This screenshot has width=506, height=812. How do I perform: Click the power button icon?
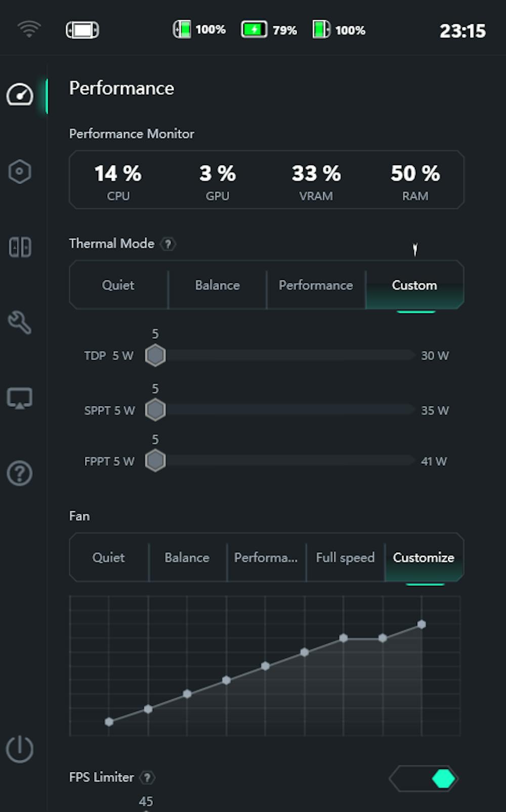click(20, 749)
